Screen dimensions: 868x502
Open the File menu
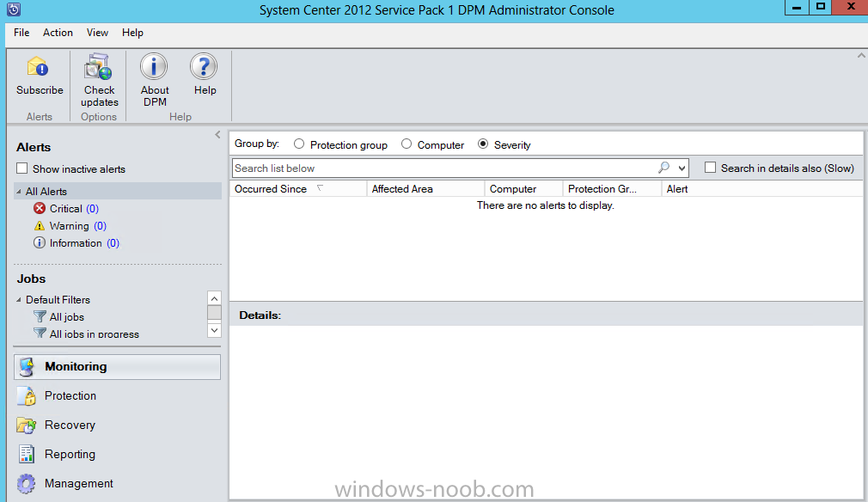(21, 33)
